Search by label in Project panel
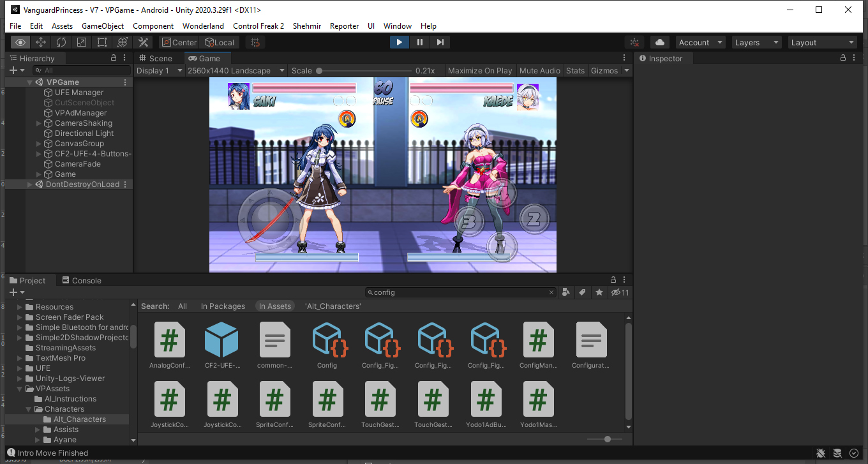This screenshot has height=464, width=868. pos(582,292)
